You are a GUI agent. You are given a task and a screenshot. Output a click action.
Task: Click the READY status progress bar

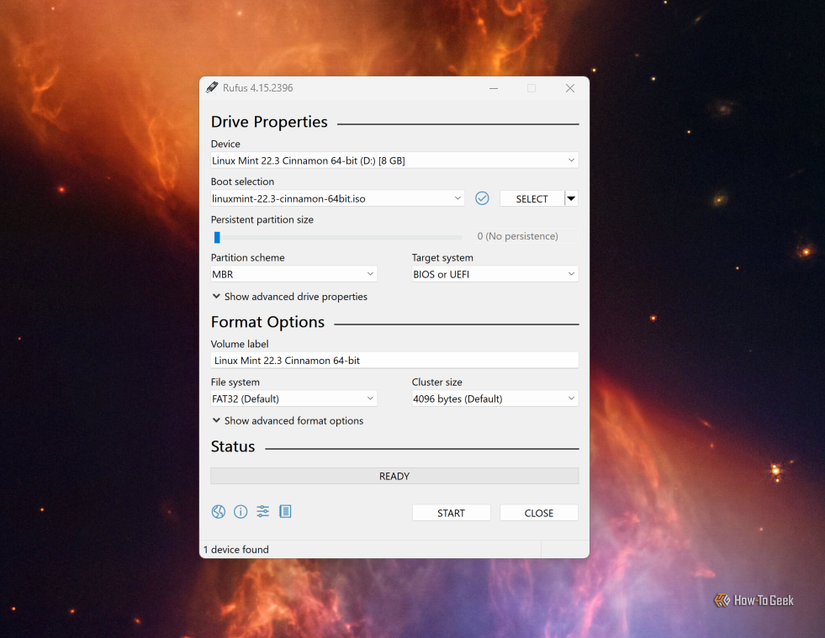394,476
